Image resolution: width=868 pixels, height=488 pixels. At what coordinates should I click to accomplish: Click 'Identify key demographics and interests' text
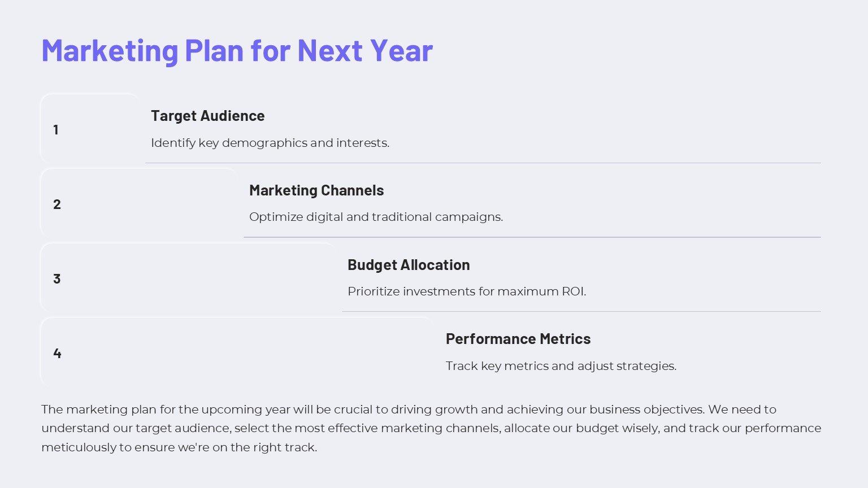(270, 143)
